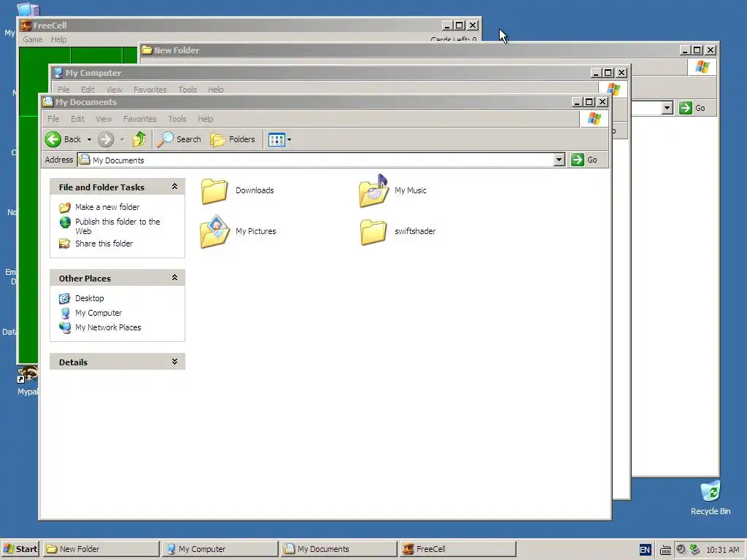747x560 pixels.
Task: Click FreeCell title bar icon
Action: [26, 26]
